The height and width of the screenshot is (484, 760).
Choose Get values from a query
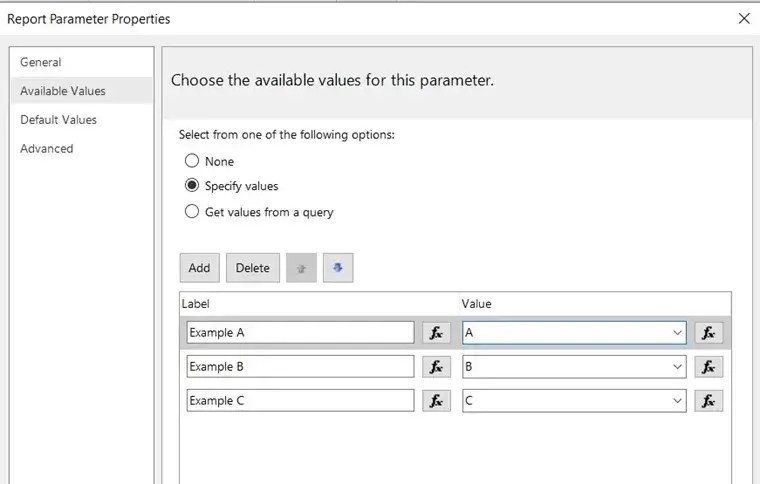[x=192, y=212]
